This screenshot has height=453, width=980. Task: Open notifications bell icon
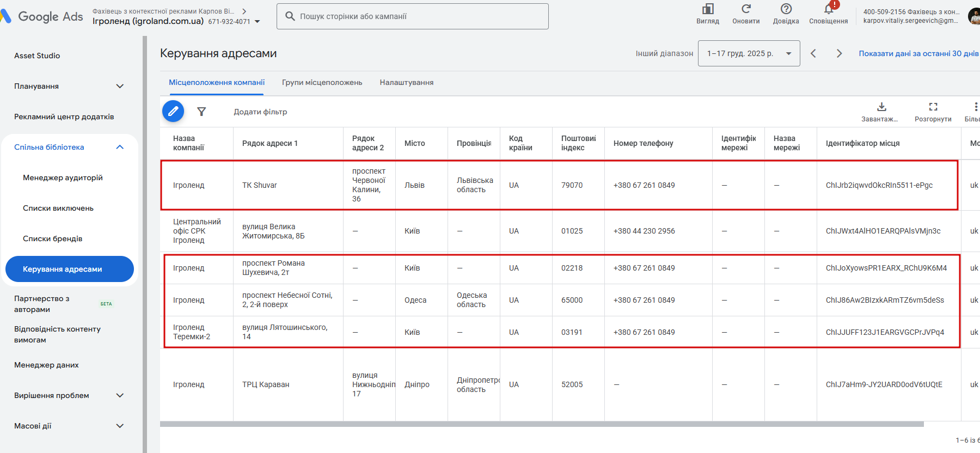pos(828,9)
